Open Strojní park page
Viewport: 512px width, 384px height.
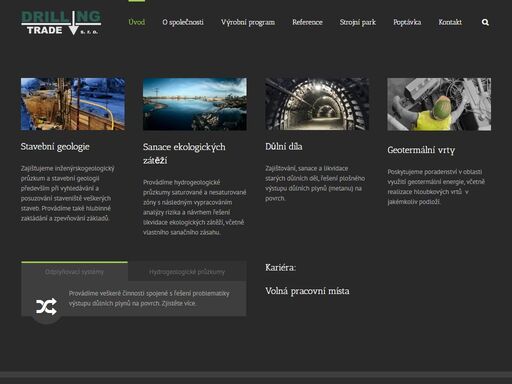click(x=358, y=22)
